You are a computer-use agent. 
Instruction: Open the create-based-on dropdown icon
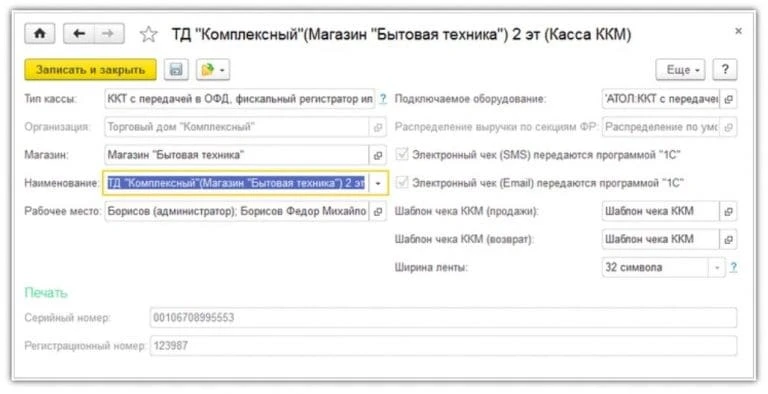pyautogui.click(x=213, y=70)
